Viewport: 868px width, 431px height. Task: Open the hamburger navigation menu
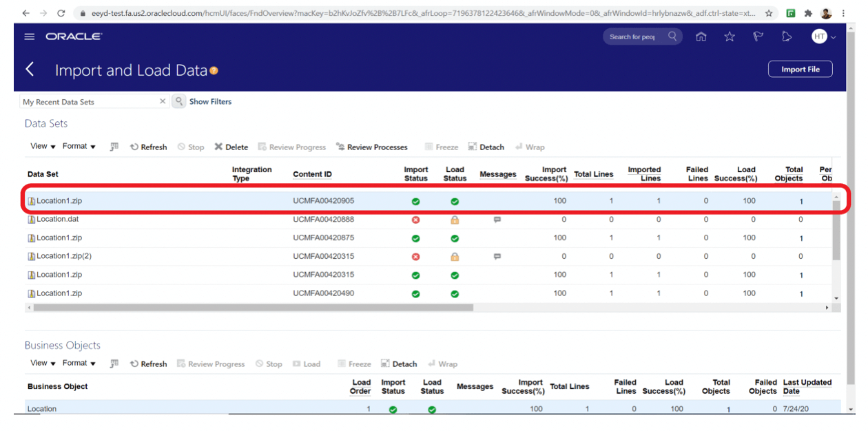[x=30, y=36]
